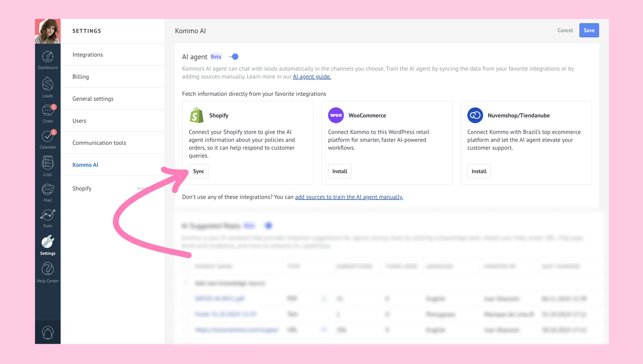Select Integrations in settings menu
This screenshot has width=643, height=364.
[113, 55]
